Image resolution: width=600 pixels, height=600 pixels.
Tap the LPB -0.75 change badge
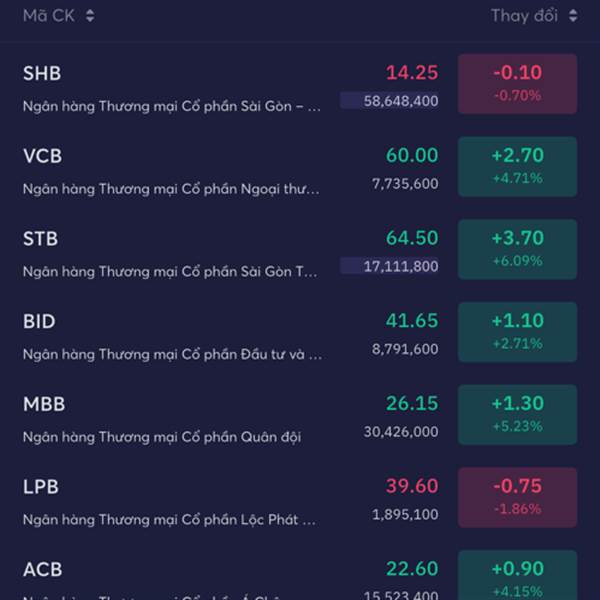click(x=517, y=497)
